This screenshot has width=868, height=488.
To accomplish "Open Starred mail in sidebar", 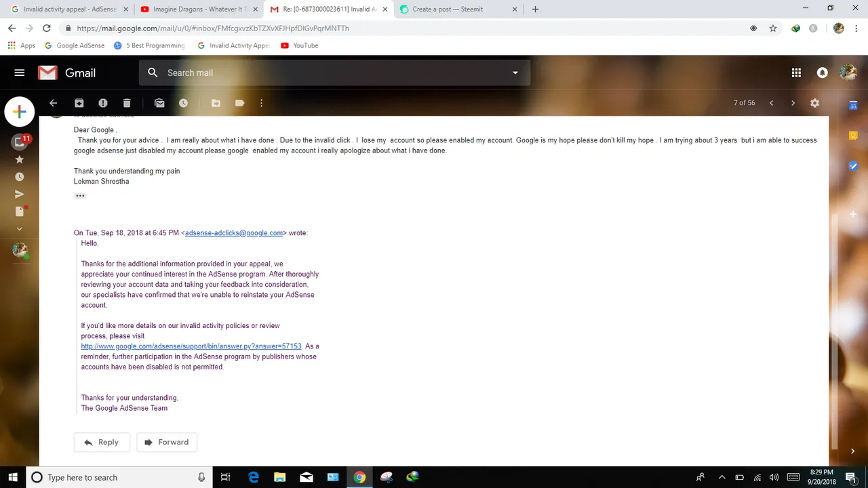I will [19, 159].
